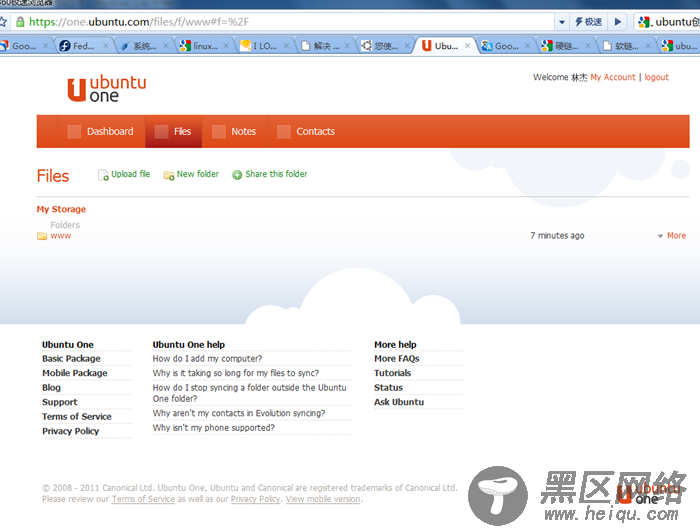Open the www folder link
The height and width of the screenshot is (531, 700).
tap(61, 236)
